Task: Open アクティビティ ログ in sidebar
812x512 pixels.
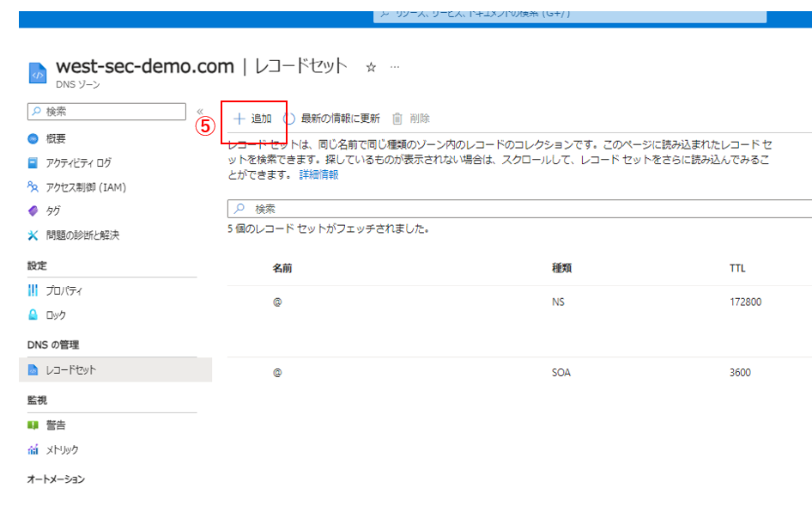Action: click(x=78, y=162)
